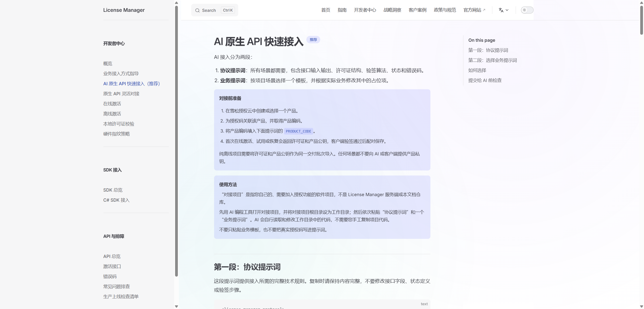
Task: Go to 首页 in top navigation
Action: pyautogui.click(x=326, y=10)
